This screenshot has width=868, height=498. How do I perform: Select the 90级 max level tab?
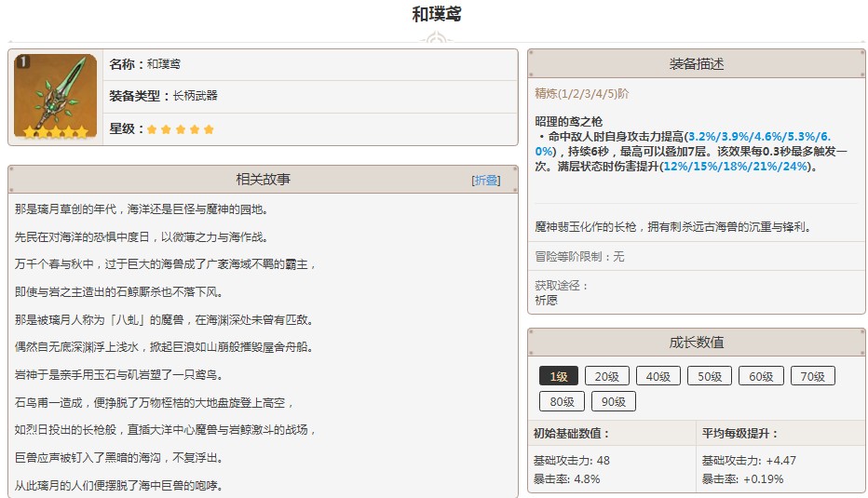pyautogui.click(x=613, y=401)
